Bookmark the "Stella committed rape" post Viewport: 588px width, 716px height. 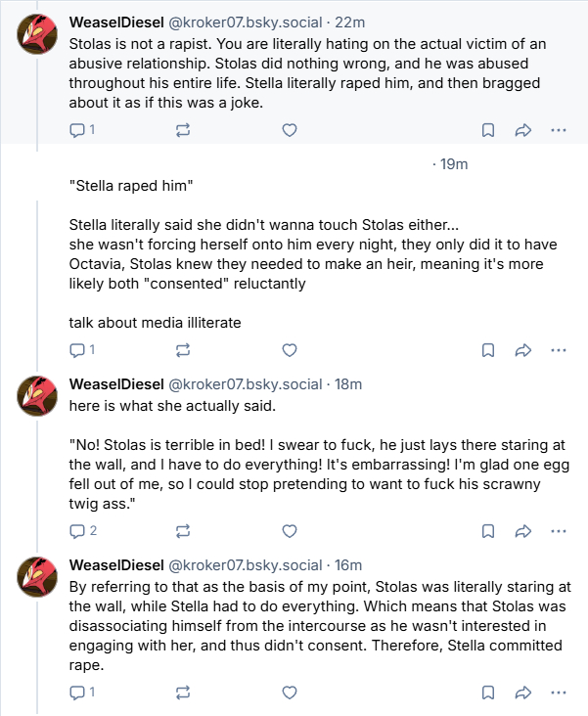487,693
